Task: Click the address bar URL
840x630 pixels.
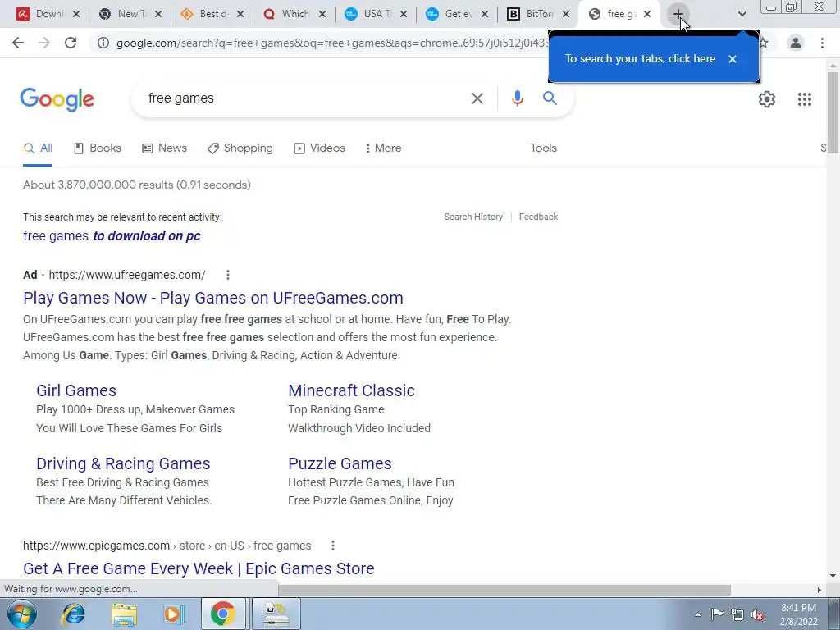Action: pos(332,43)
